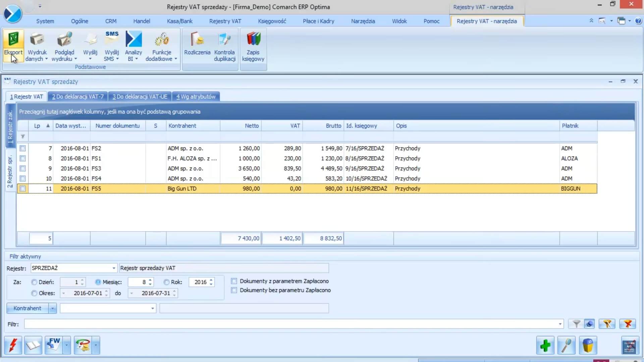Click the FW document conversion icon
This screenshot has height=362, width=644.
(53, 345)
